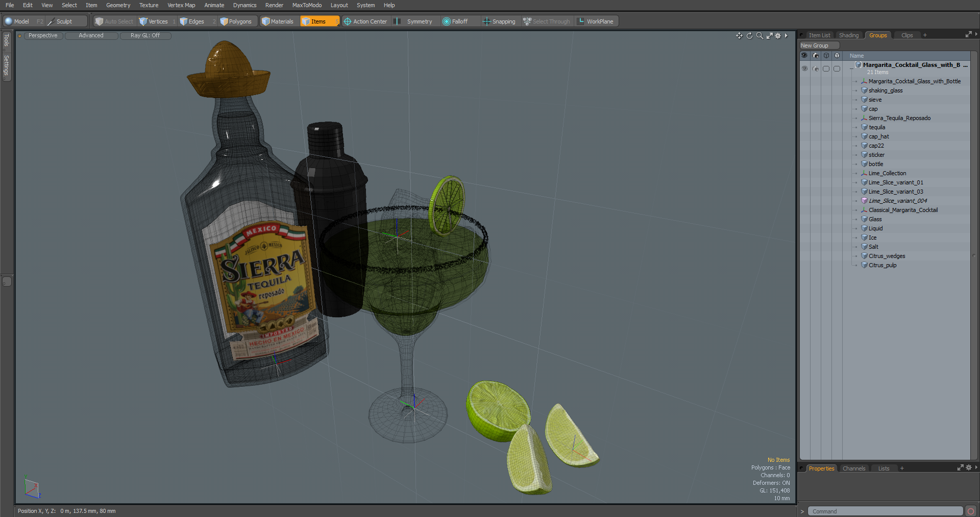The image size is (980, 517).
Task: Add a new tab in the Groups panel
Action: pyautogui.click(x=925, y=35)
